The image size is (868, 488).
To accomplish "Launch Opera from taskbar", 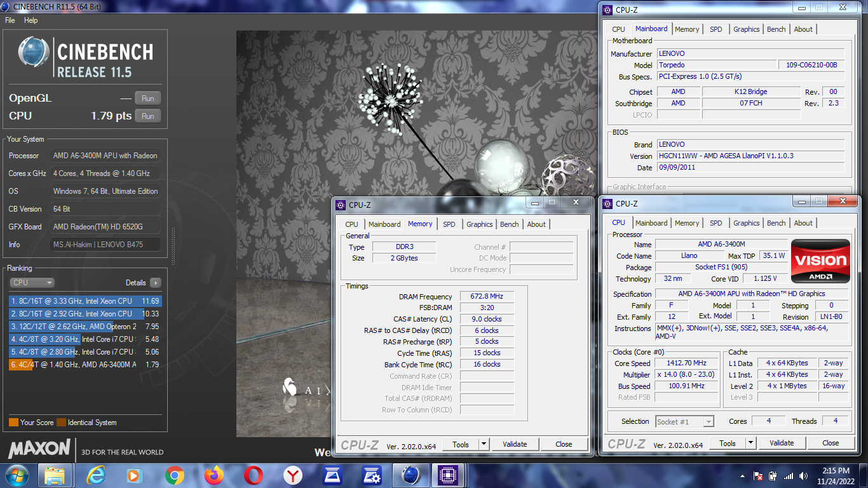I will click(x=254, y=475).
